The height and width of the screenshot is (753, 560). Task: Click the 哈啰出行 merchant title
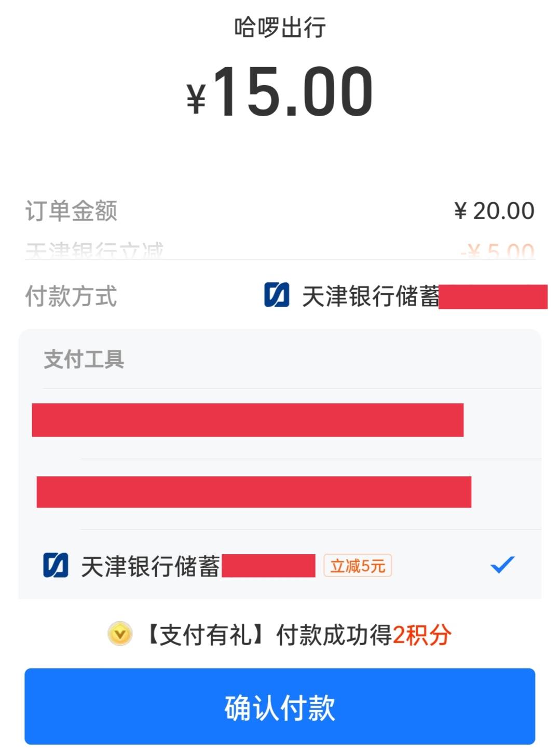[280, 28]
